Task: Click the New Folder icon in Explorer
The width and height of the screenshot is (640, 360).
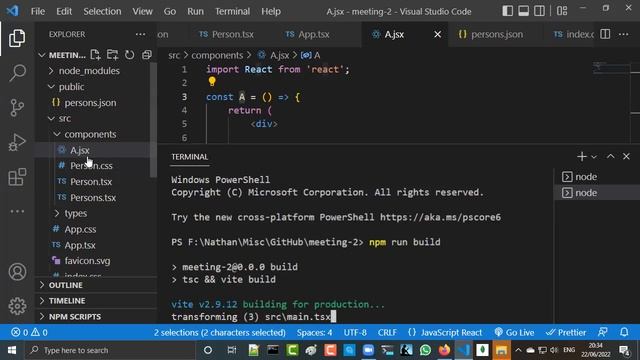Action: pos(112,55)
